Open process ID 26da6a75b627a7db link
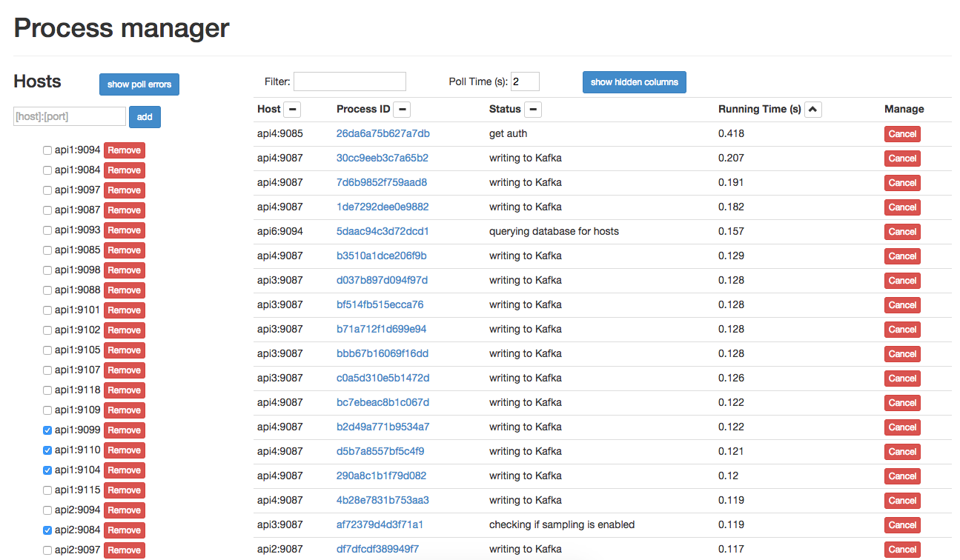The width and height of the screenshot is (960, 560). click(383, 133)
